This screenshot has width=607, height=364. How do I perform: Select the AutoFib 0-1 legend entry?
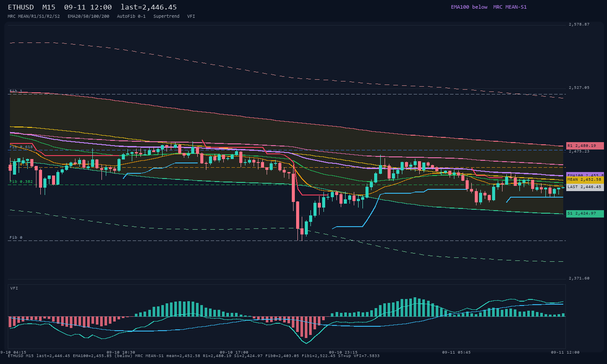pos(131,16)
